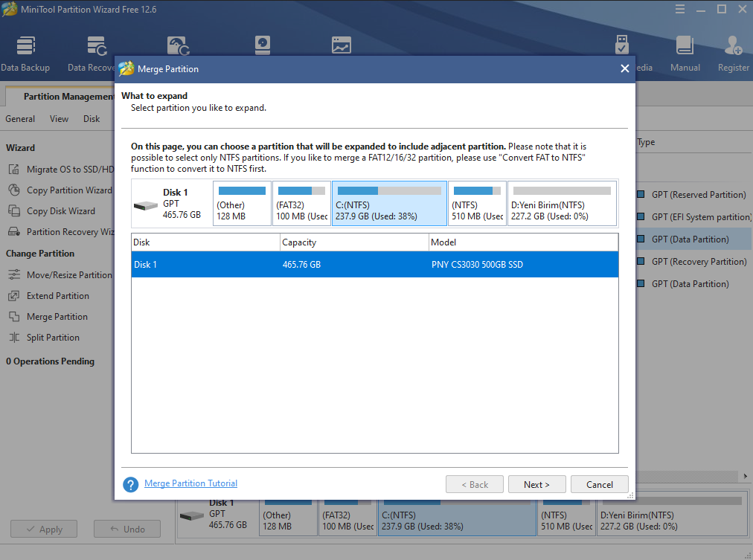Close the Merge Partition dialog
This screenshot has width=753, height=560.
(625, 68)
